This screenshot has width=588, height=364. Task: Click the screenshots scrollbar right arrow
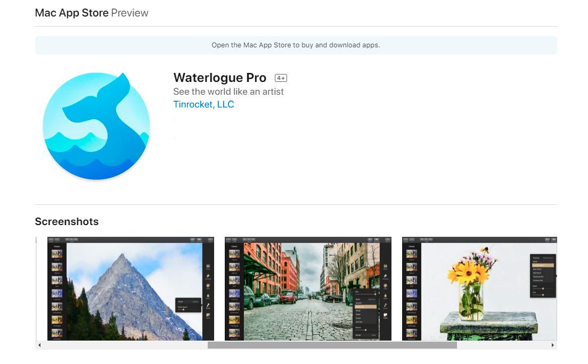[553, 345]
